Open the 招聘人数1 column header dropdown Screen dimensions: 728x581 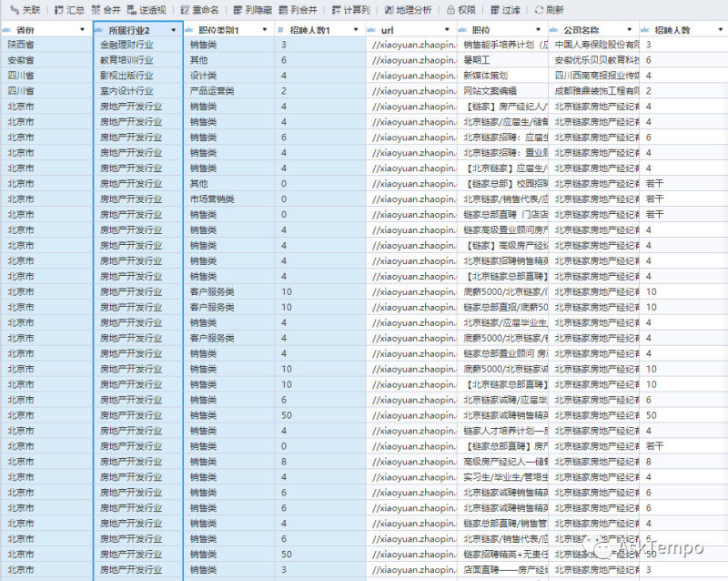pyautogui.click(x=356, y=30)
